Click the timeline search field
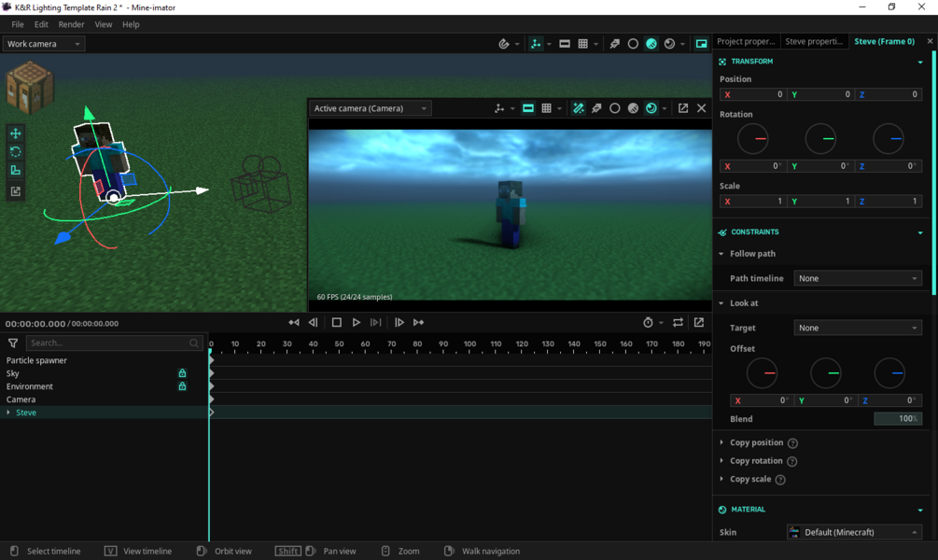This screenshot has width=938, height=560. click(x=114, y=343)
